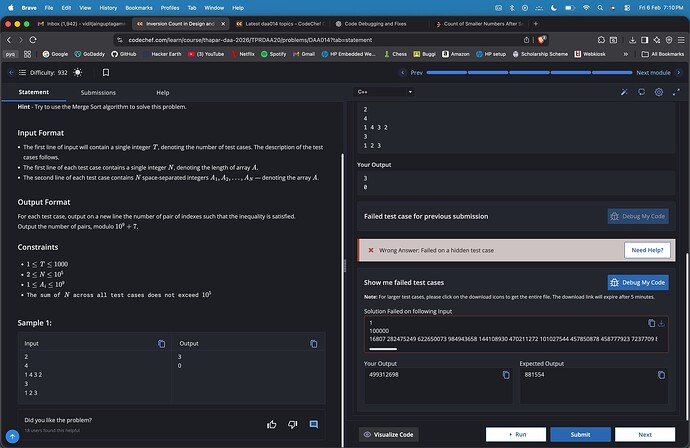Viewport: 690px width, 448px height.
Task: Submit the solution
Action: [580, 434]
